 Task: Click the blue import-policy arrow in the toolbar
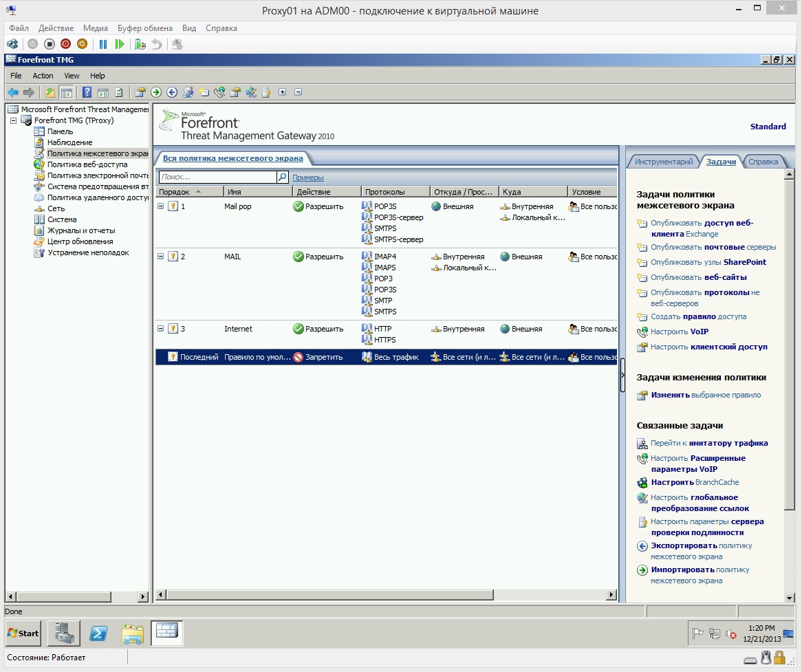[172, 92]
